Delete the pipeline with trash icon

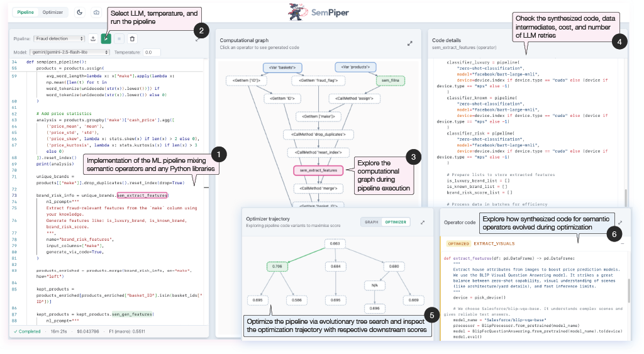[x=132, y=38]
